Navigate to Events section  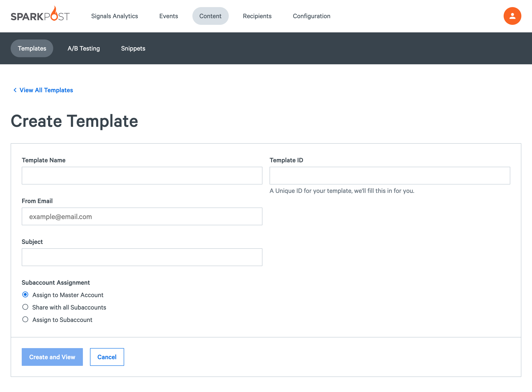(x=168, y=16)
